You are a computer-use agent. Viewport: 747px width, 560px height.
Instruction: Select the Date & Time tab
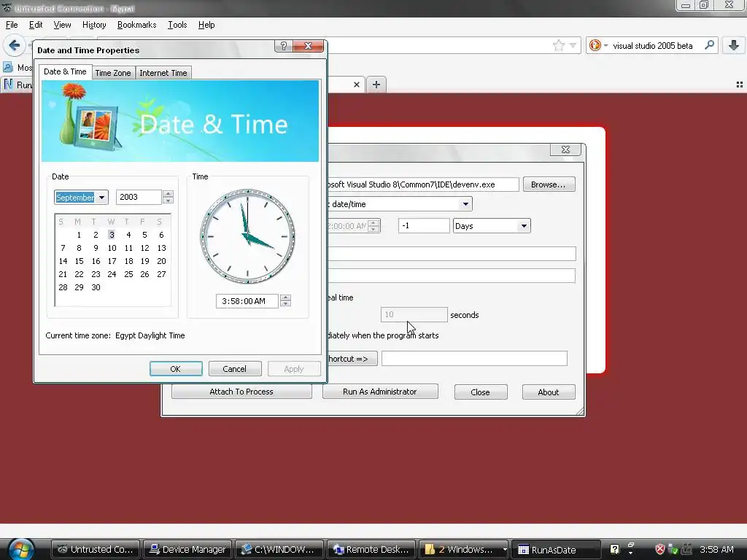(65, 71)
